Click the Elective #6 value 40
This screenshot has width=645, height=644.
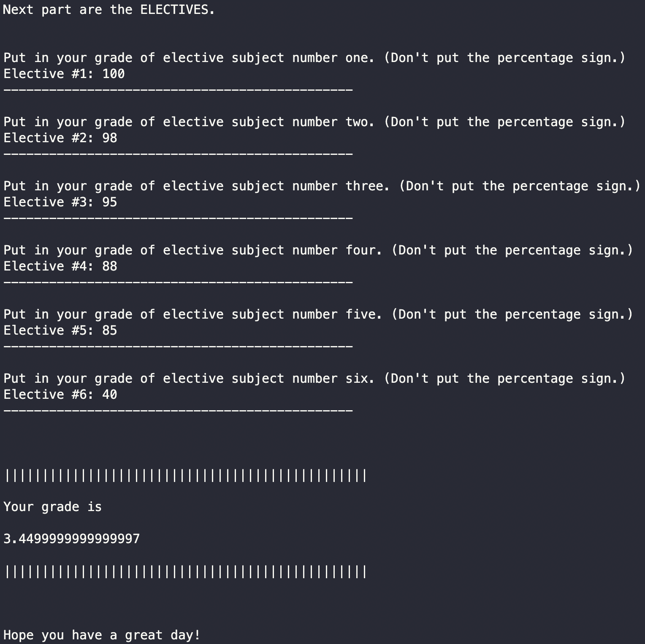click(x=110, y=395)
